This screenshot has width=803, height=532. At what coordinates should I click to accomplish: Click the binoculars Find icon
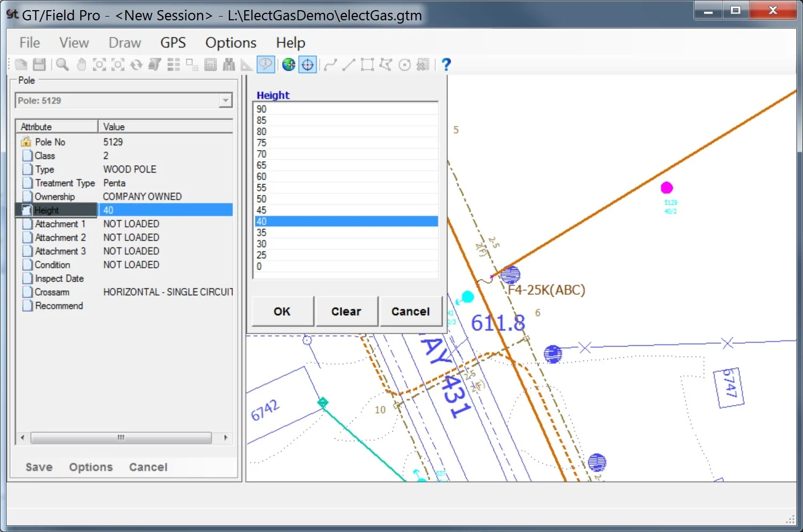pos(229,65)
